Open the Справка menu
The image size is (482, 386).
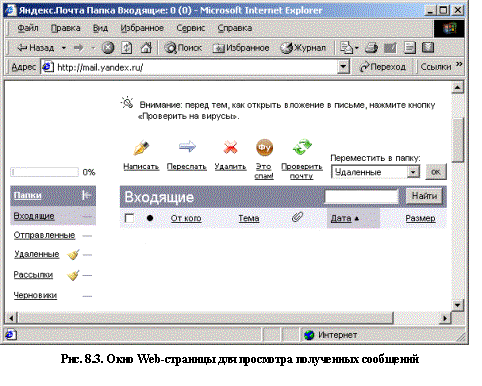[x=235, y=28]
